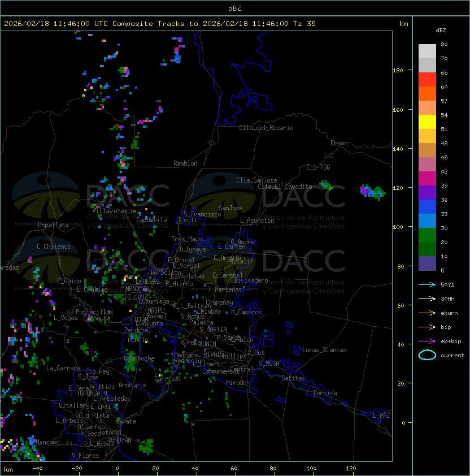Click the 'S_MARTIN' map label
Viewport: 470px width, 476px height.
coord(213,330)
